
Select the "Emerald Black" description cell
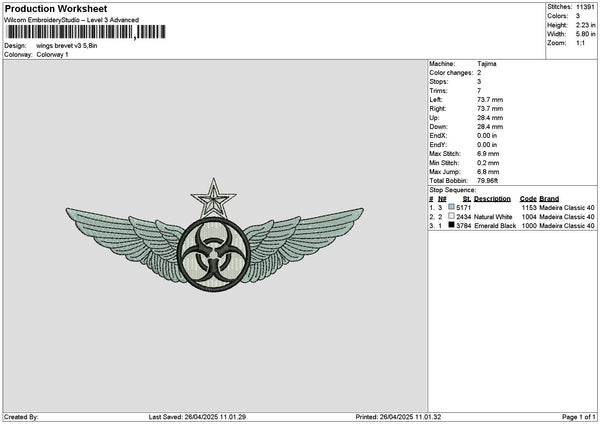point(495,226)
